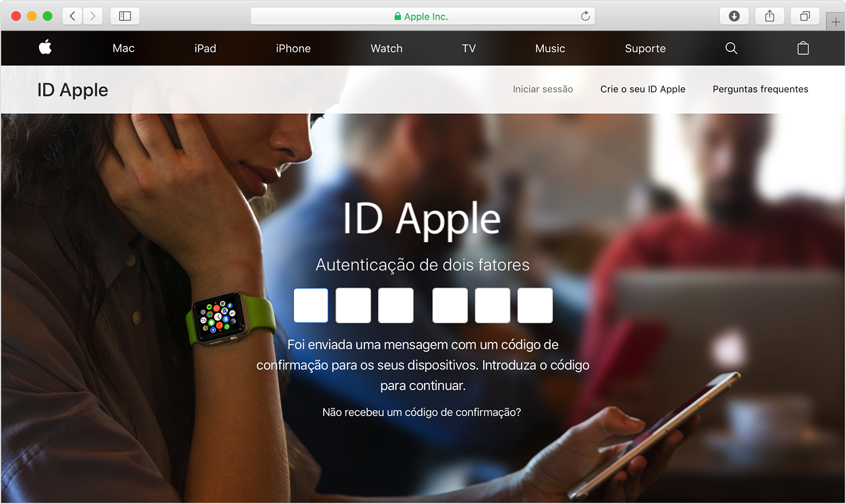The width and height of the screenshot is (846, 504).
Task: Focus the first verification code box
Action: coord(311,306)
